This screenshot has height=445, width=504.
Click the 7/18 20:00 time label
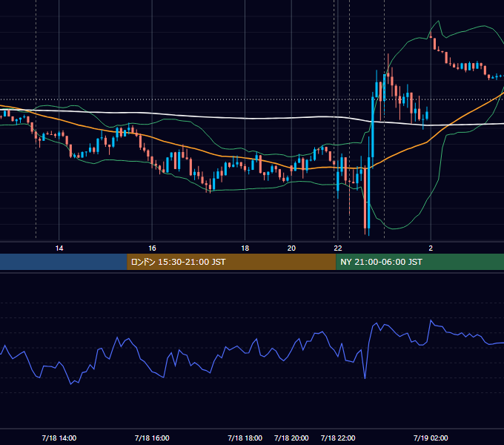click(x=291, y=438)
